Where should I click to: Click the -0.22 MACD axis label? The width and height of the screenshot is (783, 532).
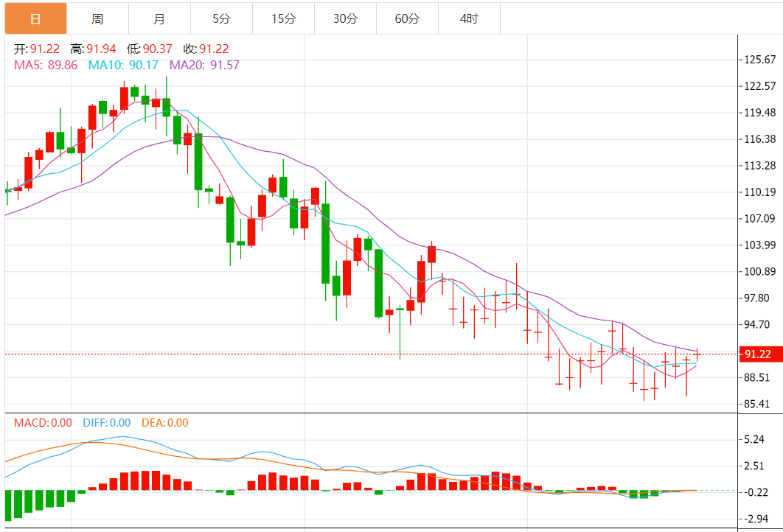click(x=756, y=492)
